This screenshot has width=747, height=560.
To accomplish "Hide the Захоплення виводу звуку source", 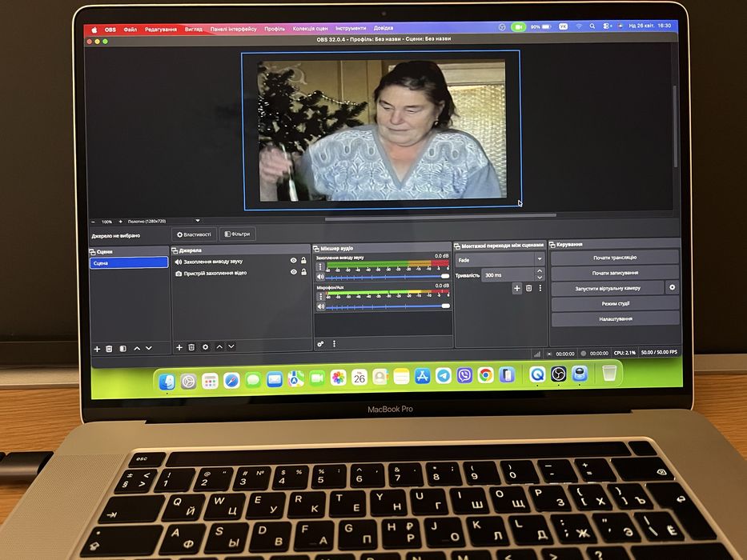I will pos(294,260).
